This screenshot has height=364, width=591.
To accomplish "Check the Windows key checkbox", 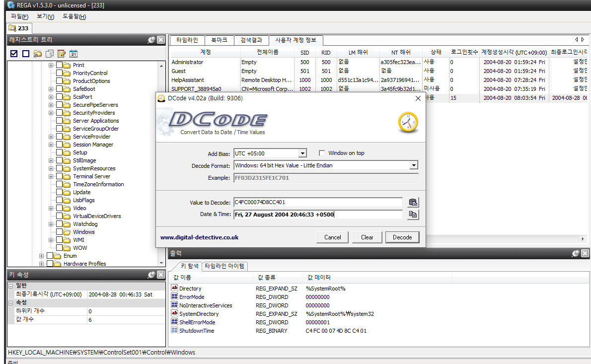I will click(x=59, y=232).
